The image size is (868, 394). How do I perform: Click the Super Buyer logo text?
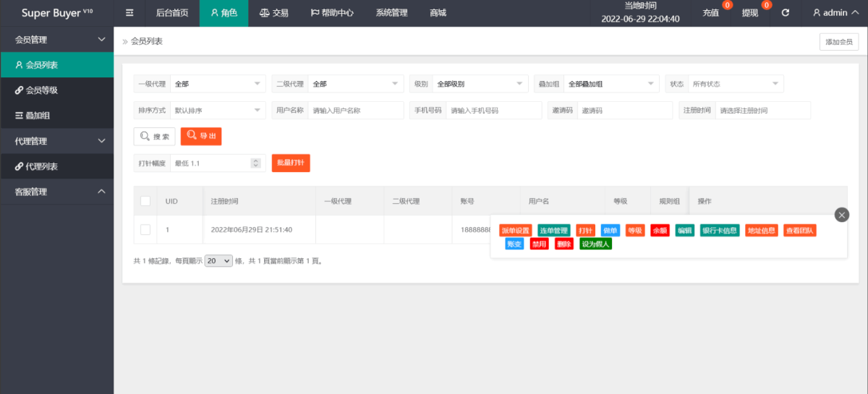tap(57, 13)
